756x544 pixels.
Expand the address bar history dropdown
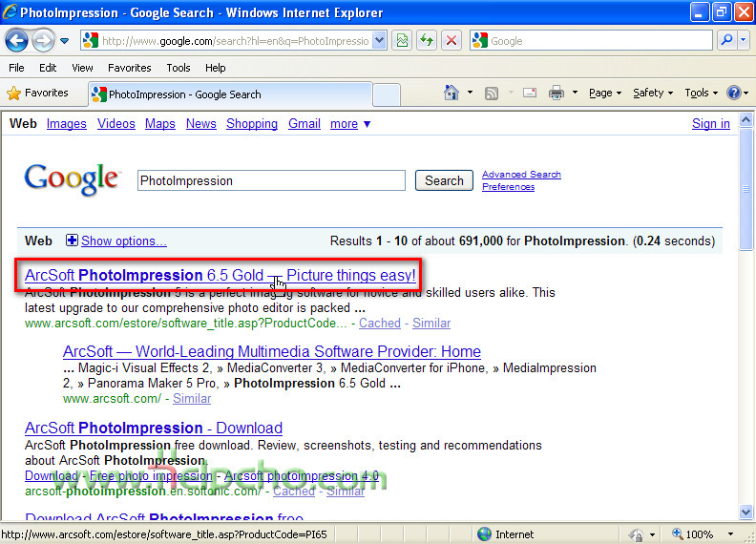(380, 41)
